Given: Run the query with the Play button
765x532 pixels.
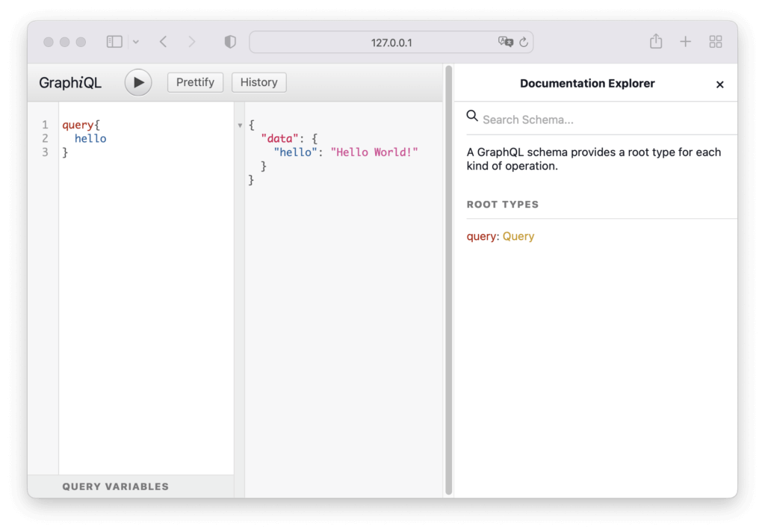Looking at the screenshot, I should coord(137,82).
